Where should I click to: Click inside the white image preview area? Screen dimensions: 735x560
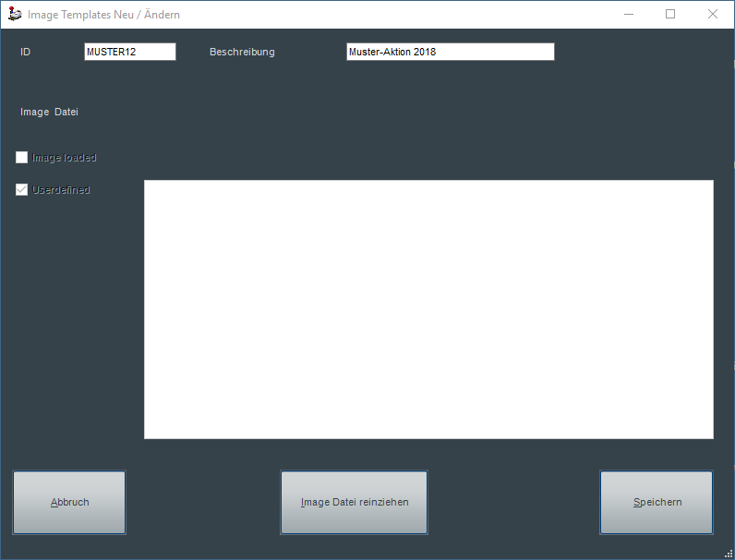tap(428, 309)
